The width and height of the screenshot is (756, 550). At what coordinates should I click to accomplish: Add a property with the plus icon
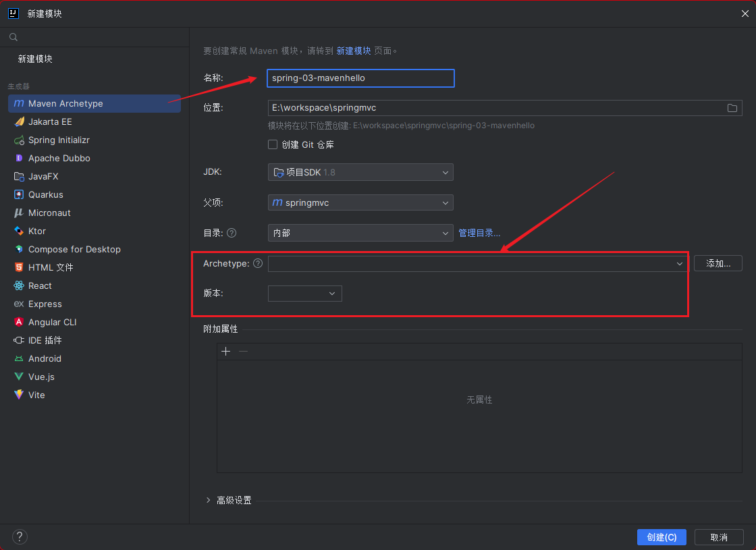pyautogui.click(x=225, y=352)
